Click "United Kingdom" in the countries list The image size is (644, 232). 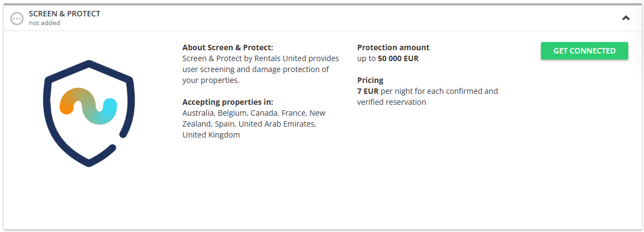(x=211, y=135)
